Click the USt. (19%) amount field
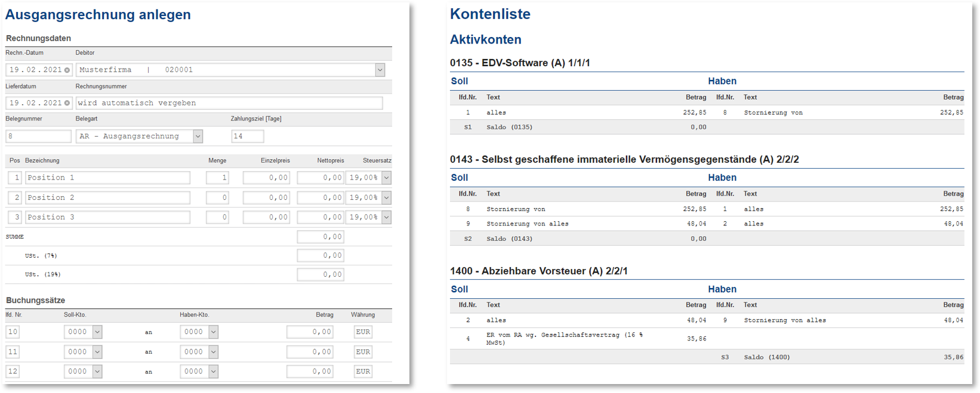Screen dimensions: 980x393 tap(320, 274)
